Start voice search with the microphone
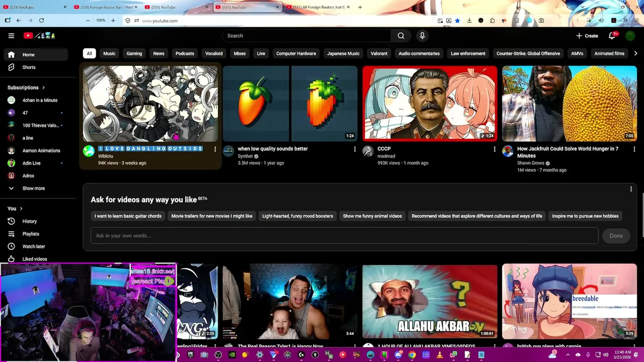644x362 pixels. pos(422,36)
